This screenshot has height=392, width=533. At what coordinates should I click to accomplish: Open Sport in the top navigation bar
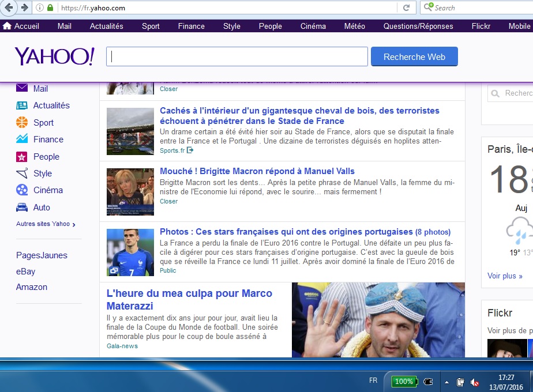point(151,26)
